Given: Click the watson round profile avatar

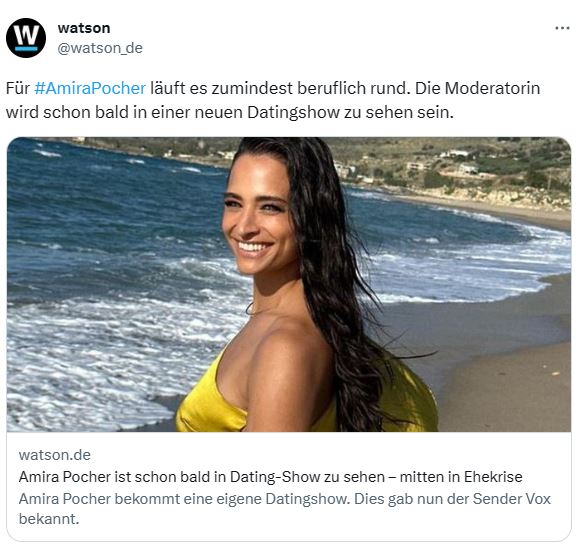Looking at the screenshot, I should pyautogui.click(x=26, y=38).
